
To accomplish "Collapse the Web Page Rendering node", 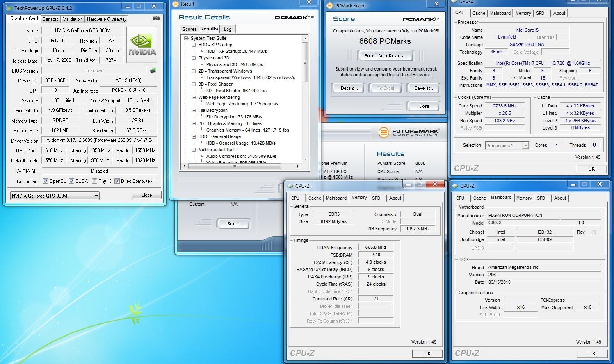I will (x=194, y=97).
